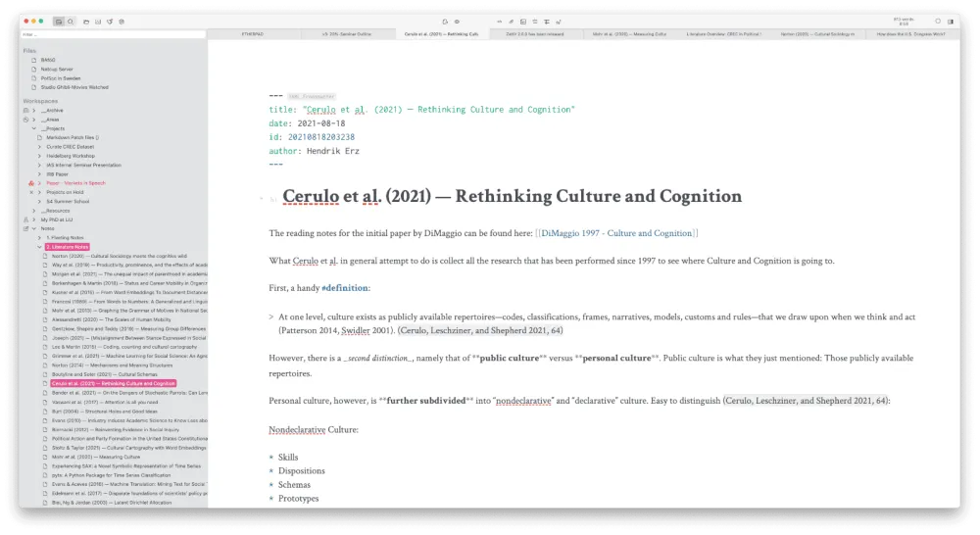980x535 pixels.
Task: Start the pomodoro timer circle
Action: pyautogui.click(x=937, y=21)
